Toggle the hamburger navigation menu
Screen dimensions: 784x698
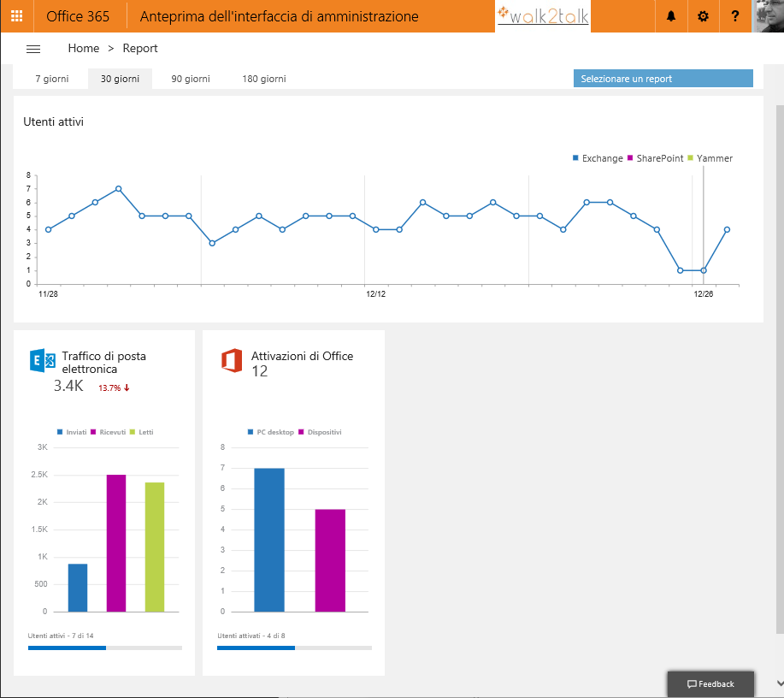(x=33, y=49)
